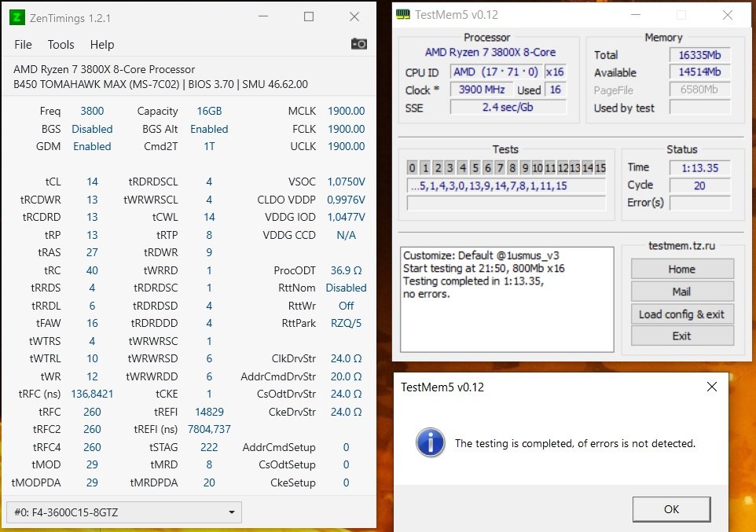Click the Freq value 3800
The height and width of the screenshot is (532, 756).
coord(92,111)
